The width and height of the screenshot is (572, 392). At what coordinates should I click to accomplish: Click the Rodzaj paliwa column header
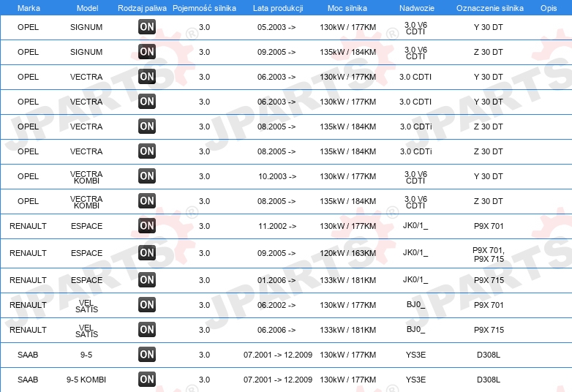pos(143,8)
